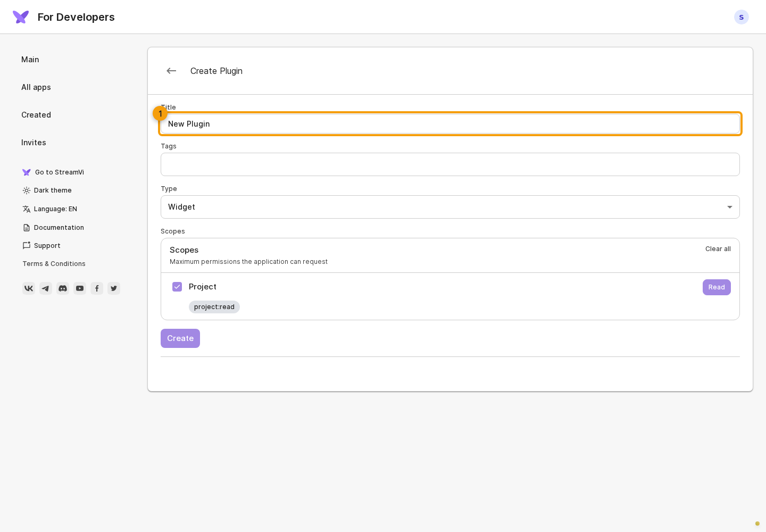Click the Support link text
The height and width of the screenshot is (532, 766).
pyautogui.click(x=47, y=246)
